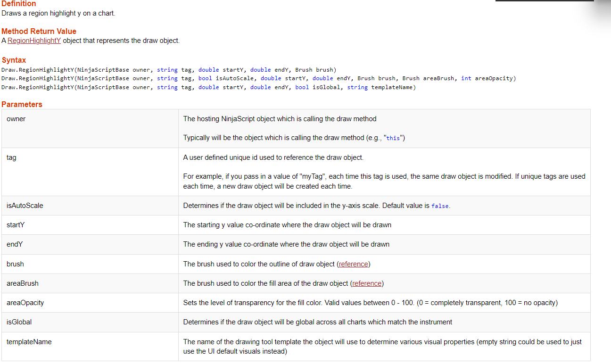
Task: Open the RegionHighlightY object link
Action: pos(33,41)
